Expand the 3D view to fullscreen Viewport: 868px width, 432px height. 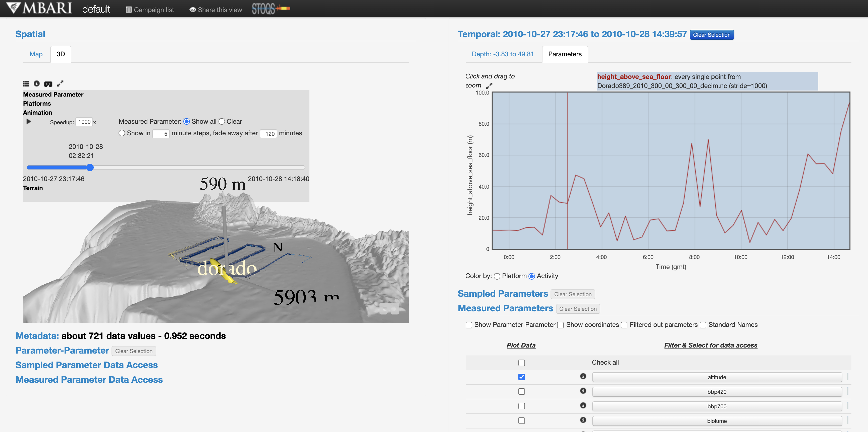point(60,83)
